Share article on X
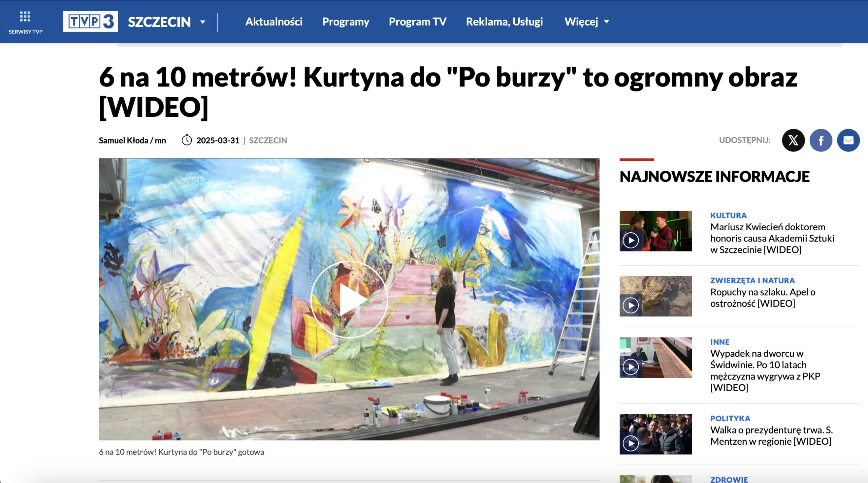868x483 pixels. 793,140
